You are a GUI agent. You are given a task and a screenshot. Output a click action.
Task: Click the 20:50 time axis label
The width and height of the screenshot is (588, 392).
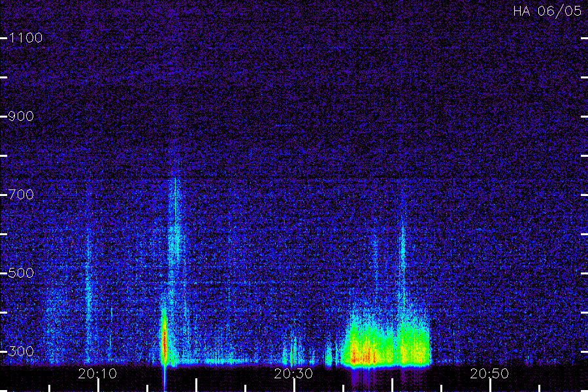(x=489, y=374)
